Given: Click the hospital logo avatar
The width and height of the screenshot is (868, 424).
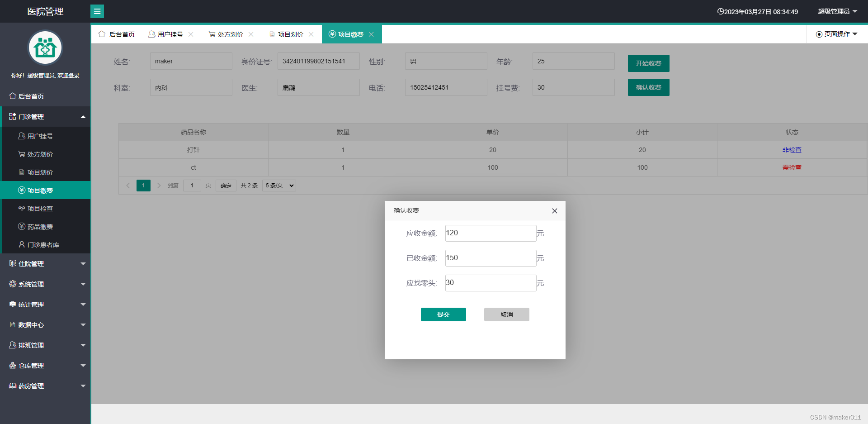Looking at the screenshot, I should [x=45, y=48].
